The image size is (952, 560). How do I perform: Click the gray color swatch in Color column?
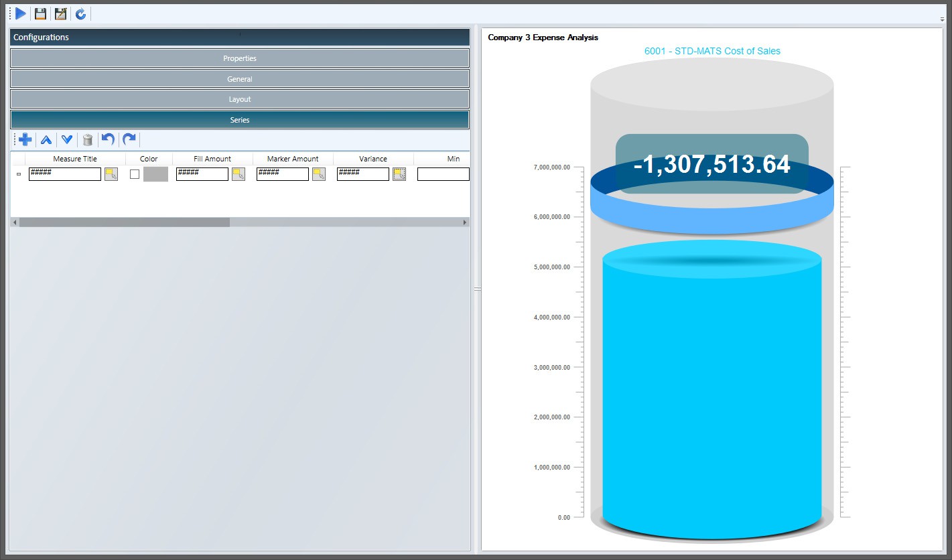pyautogui.click(x=155, y=174)
